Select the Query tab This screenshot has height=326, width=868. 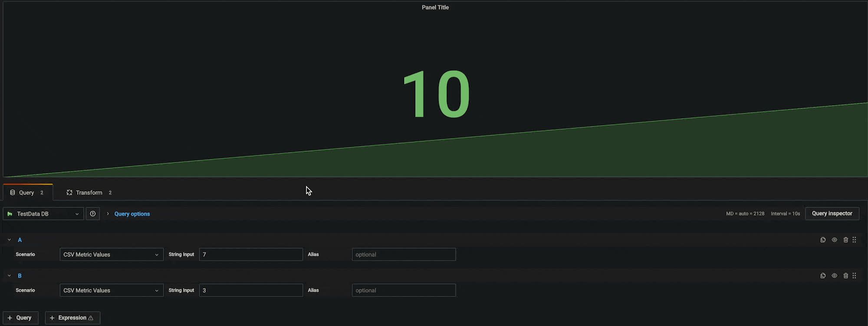coord(26,193)
